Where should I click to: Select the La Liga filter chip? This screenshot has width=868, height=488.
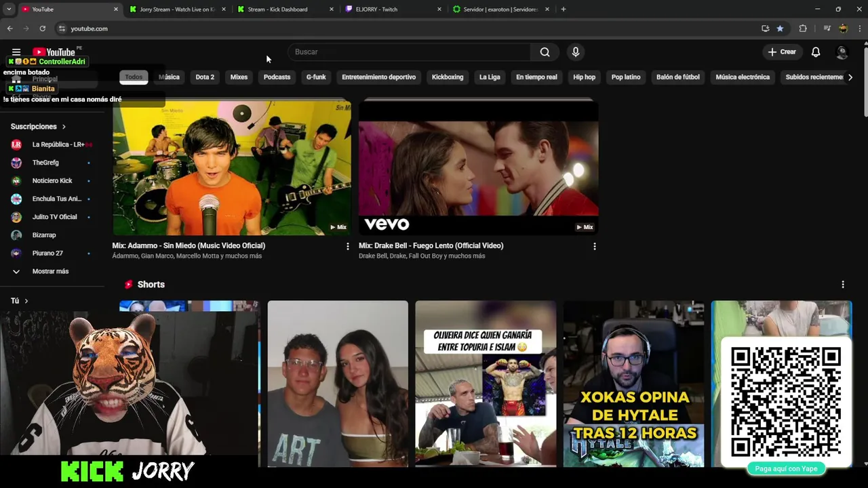tap(490, 77)
